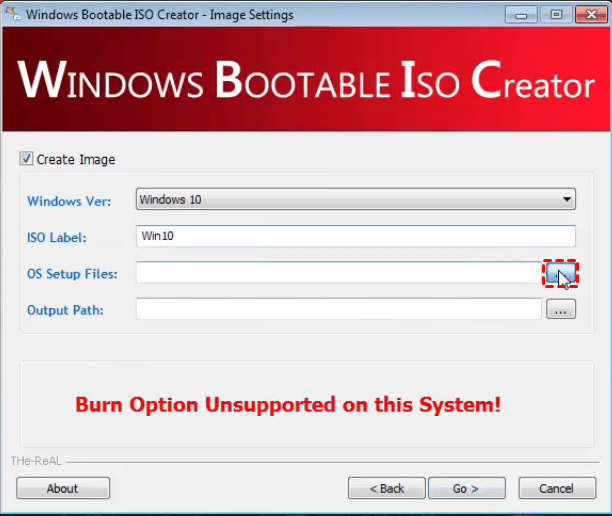The width and height of the screenshot is (612, 516).
Task: Click the THe-ReAL credit text
Action: click(x=36, y=461)
